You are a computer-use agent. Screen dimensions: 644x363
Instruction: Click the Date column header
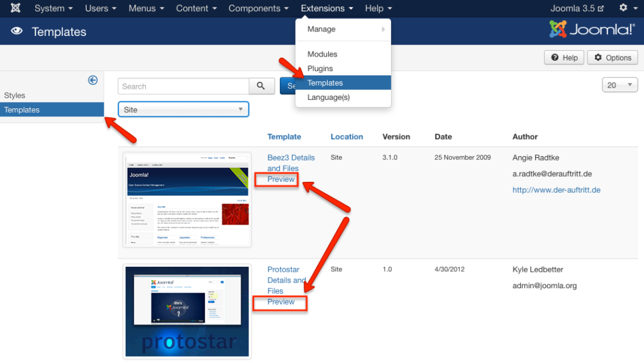click(x=443, y=137)
